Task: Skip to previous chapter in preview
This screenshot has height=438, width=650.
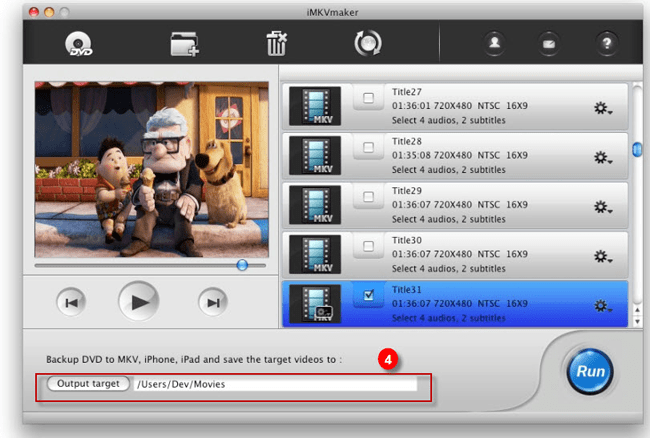Action: coord(71,302)
